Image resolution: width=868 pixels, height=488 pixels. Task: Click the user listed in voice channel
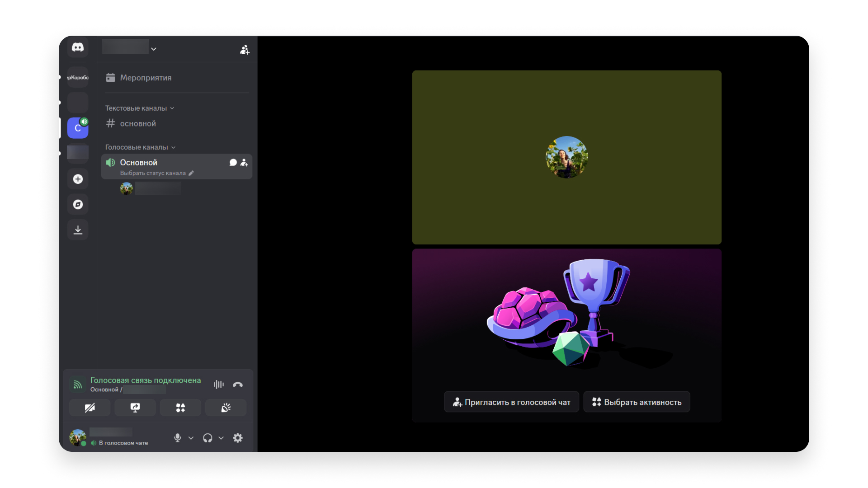[151, 188]
